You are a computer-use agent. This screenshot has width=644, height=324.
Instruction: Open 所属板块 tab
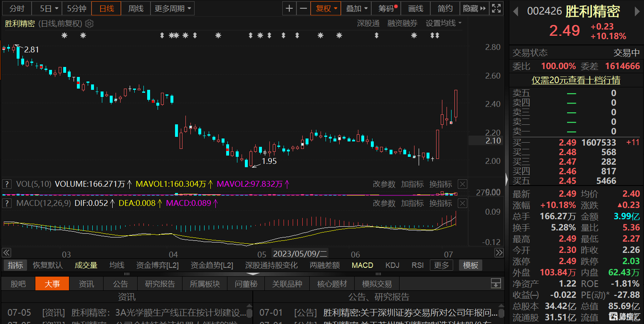[205, 284]
